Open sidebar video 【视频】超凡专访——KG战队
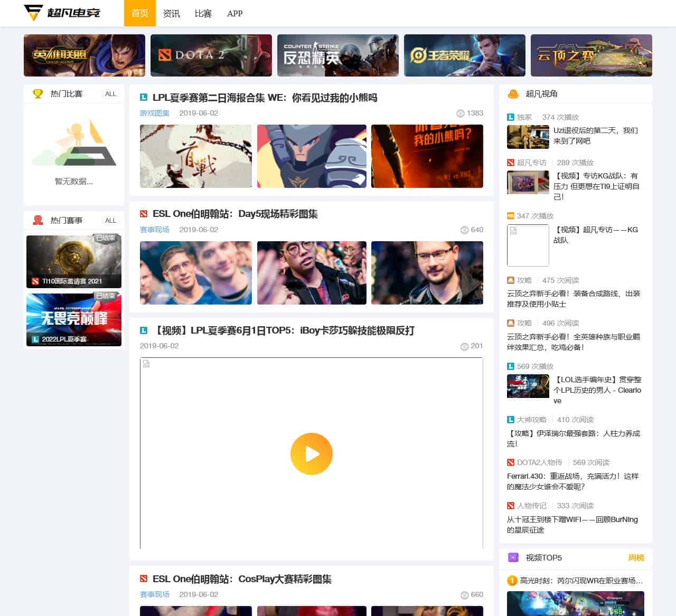Viewport: 676px width, 616px height. (596, 235)
